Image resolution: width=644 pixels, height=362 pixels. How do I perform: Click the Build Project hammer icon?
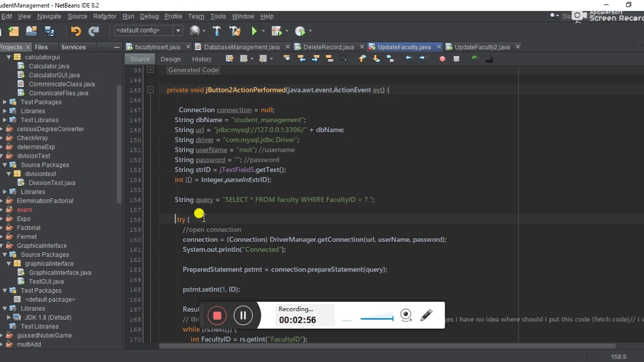(x=217, y=31)
